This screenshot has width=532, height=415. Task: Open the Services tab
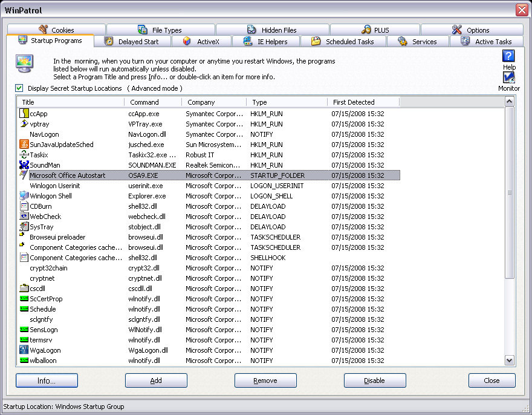tap(418, 41)
